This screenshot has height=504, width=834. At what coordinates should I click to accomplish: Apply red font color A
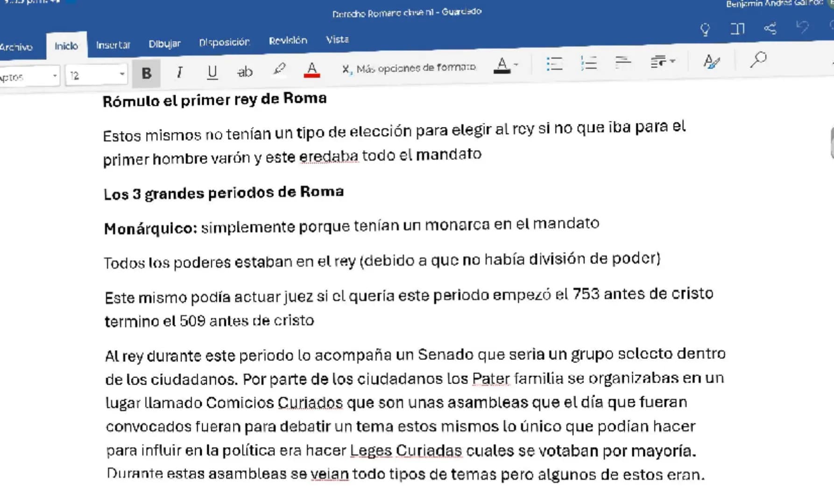pos(312,69)
